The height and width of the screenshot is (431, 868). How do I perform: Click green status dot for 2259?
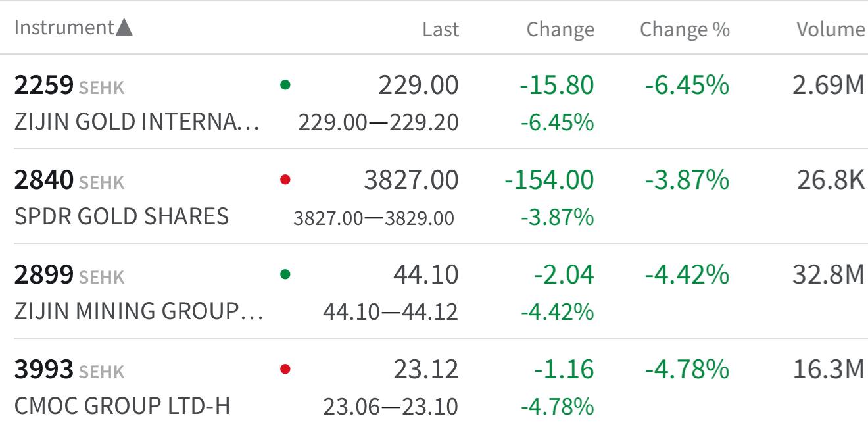pyautogui.click(x=285, y=85)
